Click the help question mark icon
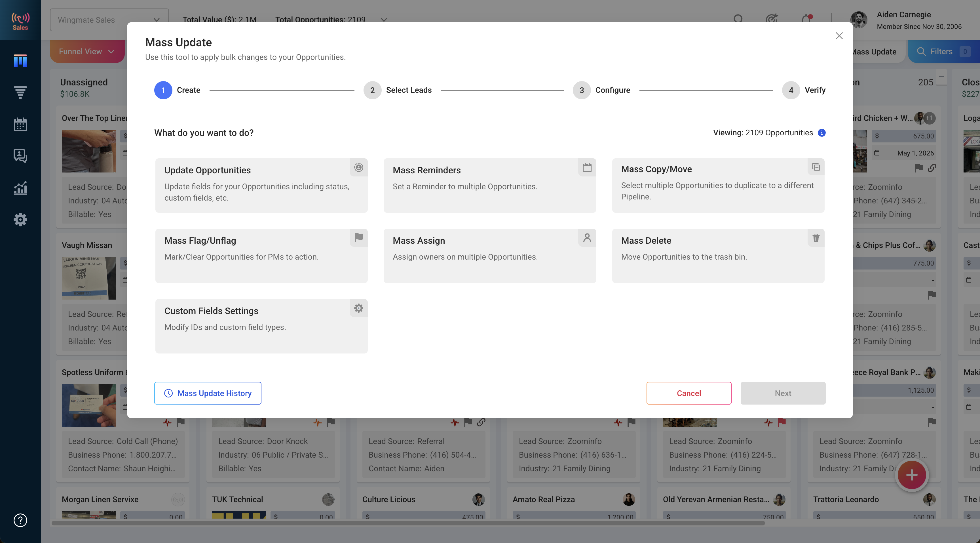 tap(20, 520)
